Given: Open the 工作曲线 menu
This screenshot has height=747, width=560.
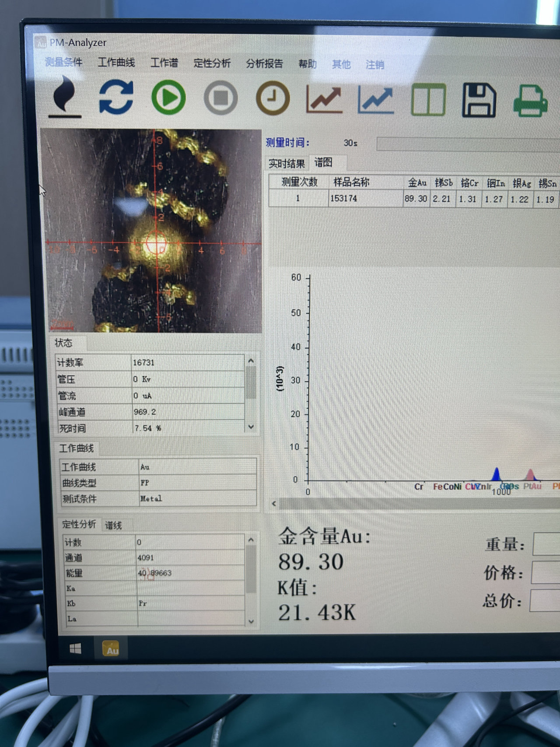Looking at the screenshot, I should (116, 63).
